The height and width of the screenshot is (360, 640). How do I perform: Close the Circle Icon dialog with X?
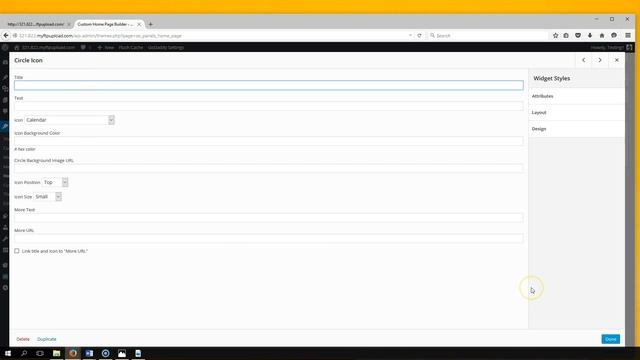[x=617, y=60]
